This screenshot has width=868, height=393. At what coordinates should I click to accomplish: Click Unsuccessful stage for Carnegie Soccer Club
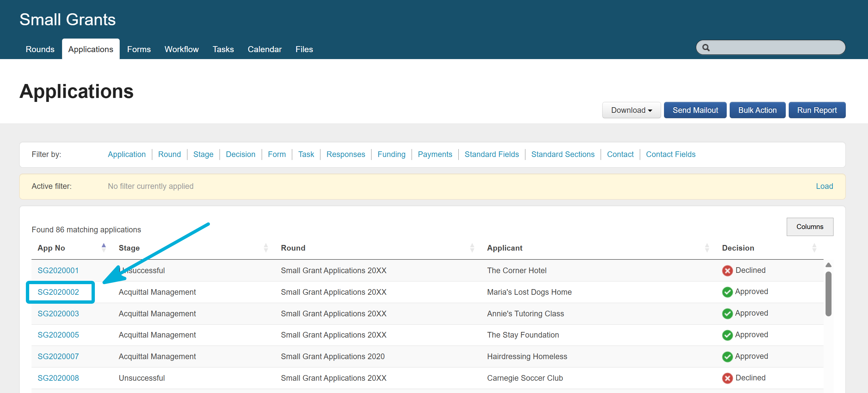coord(142,378)
